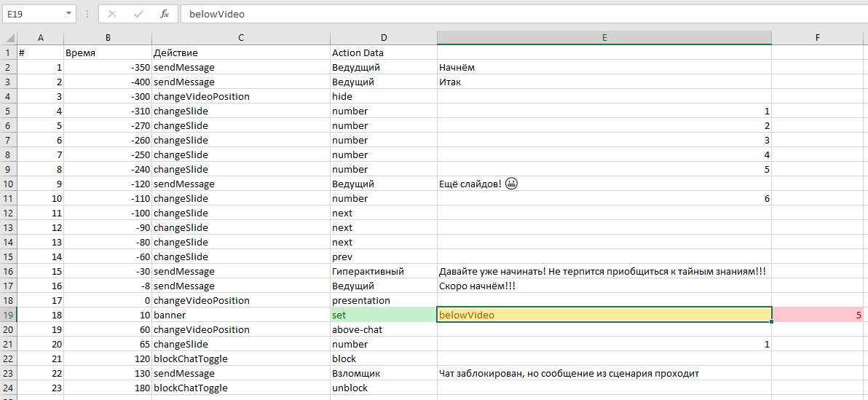Click the formula bar containing belowVideo
The width and height of the screenshot is (868, 400).
(510, 14)
